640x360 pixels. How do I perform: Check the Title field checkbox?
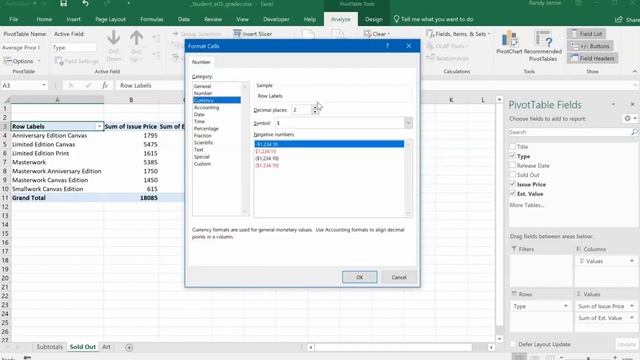[x=513, y=146]
